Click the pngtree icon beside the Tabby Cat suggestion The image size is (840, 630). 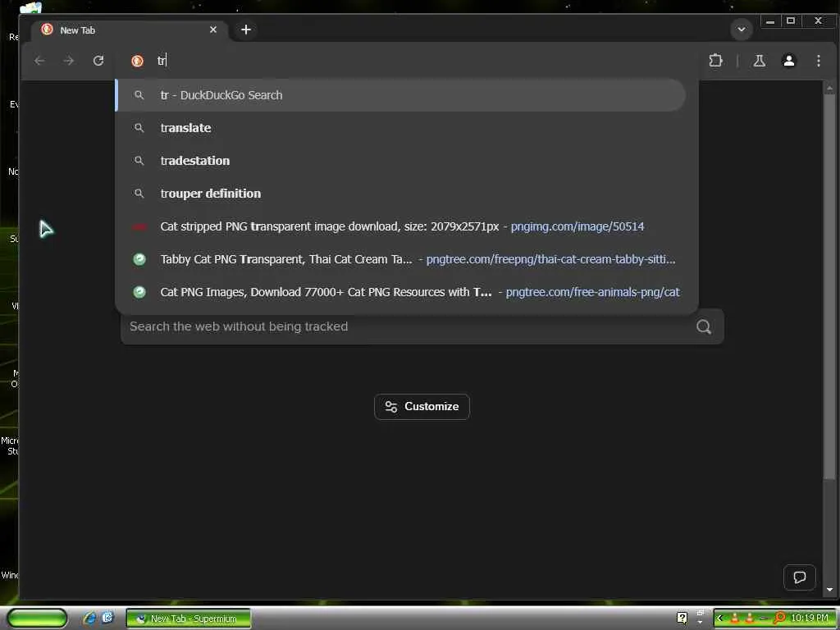tap(139, 259)
